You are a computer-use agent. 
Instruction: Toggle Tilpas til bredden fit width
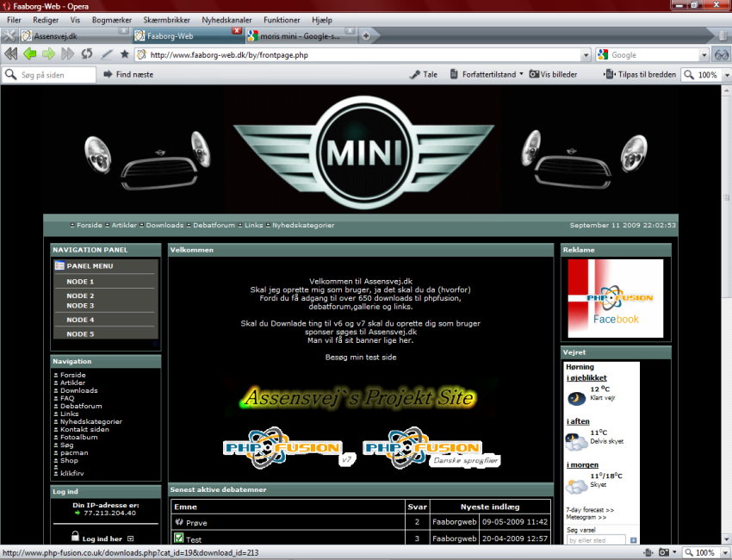640,75
